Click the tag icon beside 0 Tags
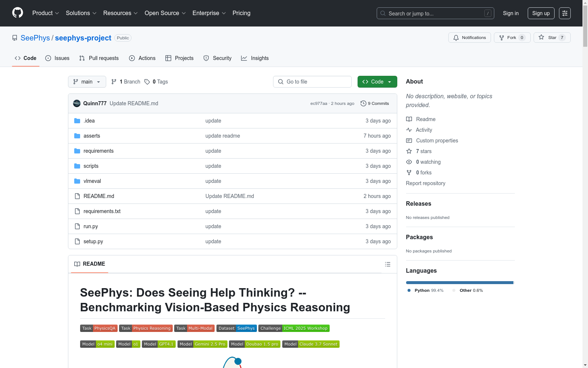The height and width of the screenshot is (368, 588). [147, 82]
